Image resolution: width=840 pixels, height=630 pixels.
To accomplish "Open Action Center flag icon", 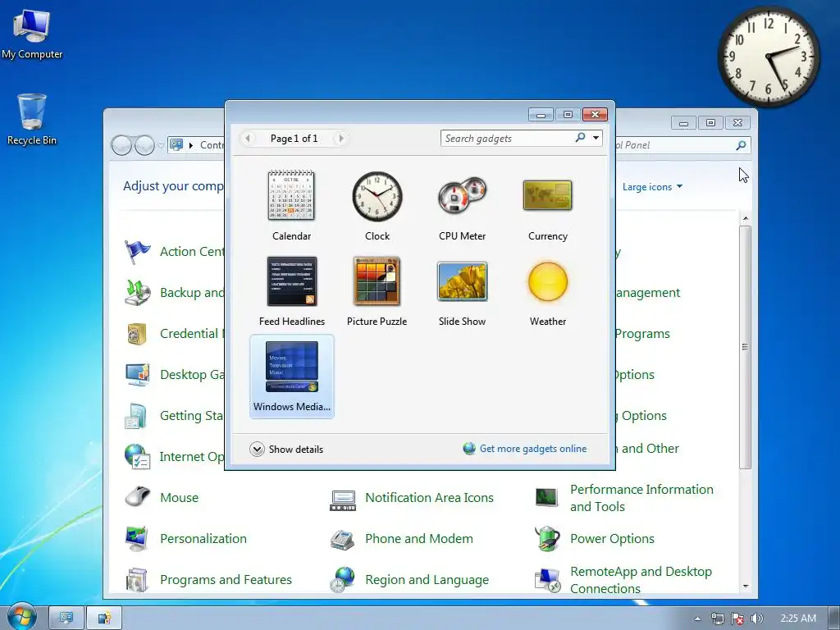I will [137, 252].
